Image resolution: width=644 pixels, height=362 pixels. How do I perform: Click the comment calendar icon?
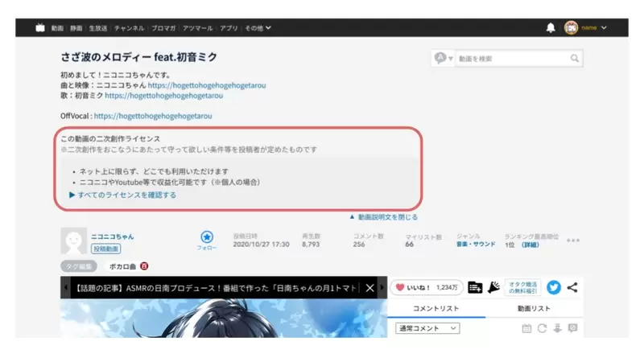(x=526, y=328)
